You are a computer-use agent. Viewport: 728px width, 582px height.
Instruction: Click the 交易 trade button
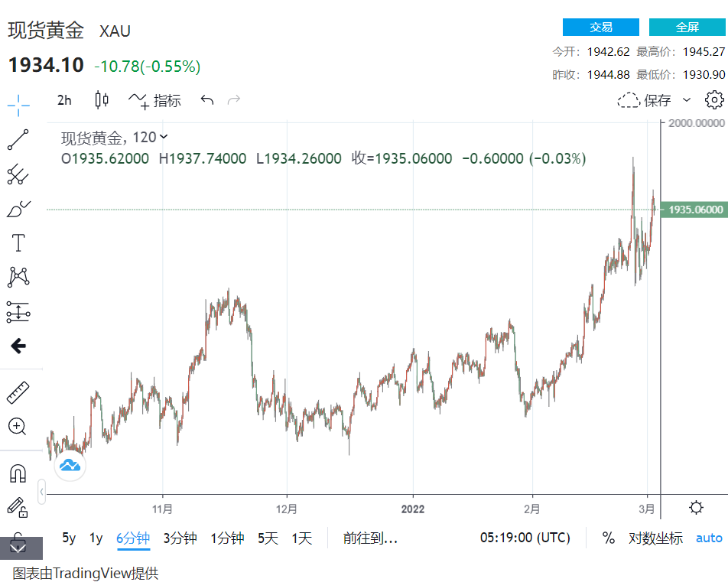(x=600, y=28)
